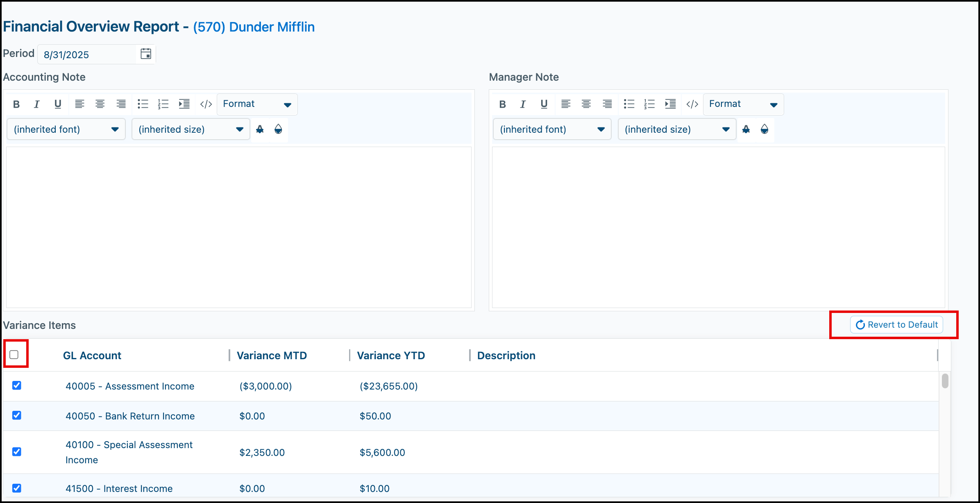Sort by GL Account column header
This screenshot has width=980, height=503.
tap(92, 356)
